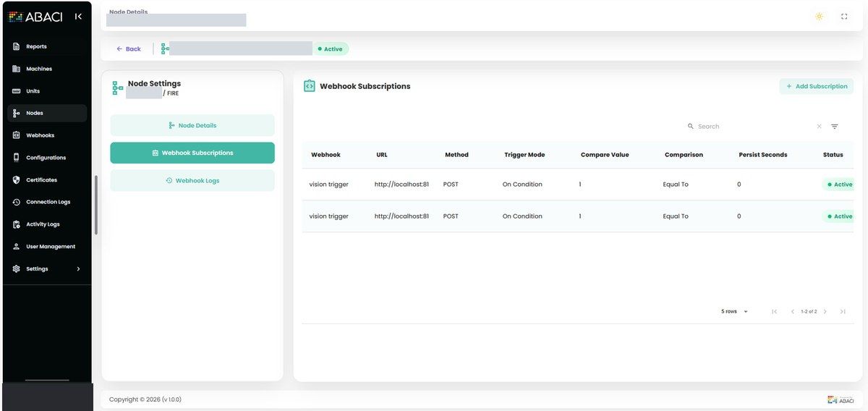This screenshot has height=411, width=868.
Task: Click second row's vision trigger cell
Action: [x=329, y=216]
